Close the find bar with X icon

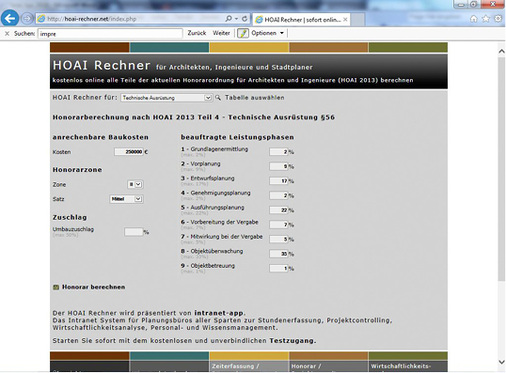pyautogui.click(x=7, y=33)
